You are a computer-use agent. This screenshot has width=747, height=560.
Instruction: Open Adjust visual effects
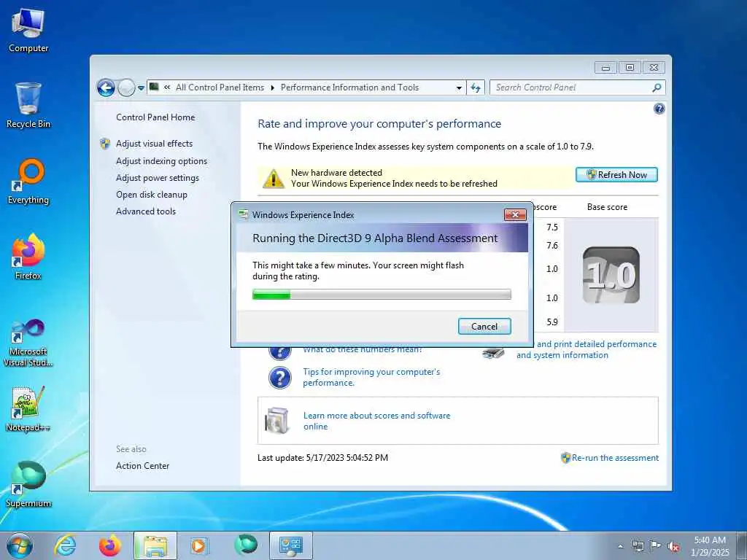tap(155, 144)
